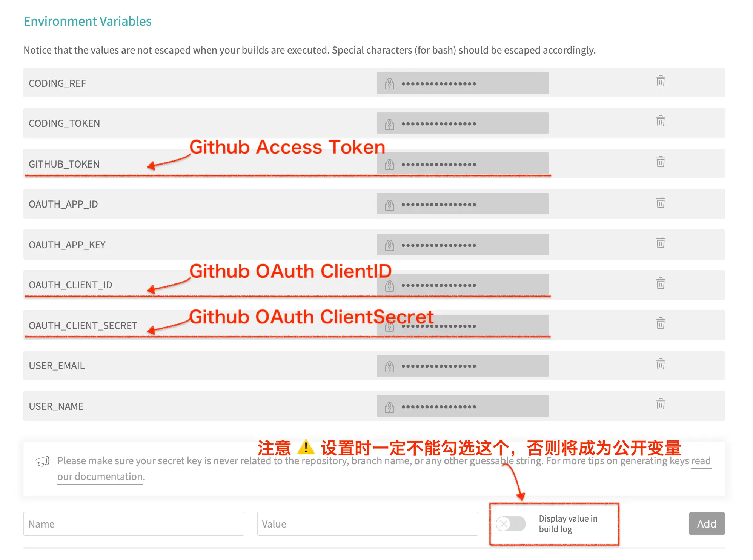
Task: Click lock icon of OAUTH_APP_ID value
Action: tap(389, 205)
